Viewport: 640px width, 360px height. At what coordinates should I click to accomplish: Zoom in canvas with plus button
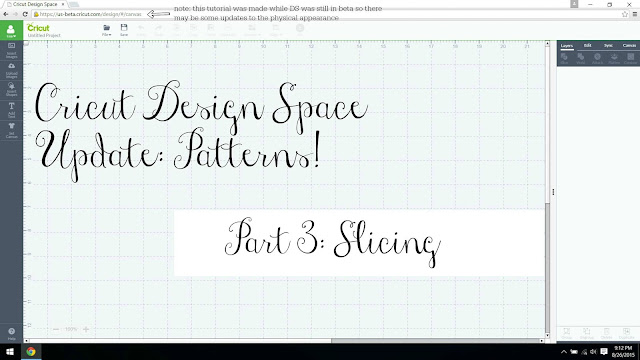pyautogui.click(x=86, y=329)
